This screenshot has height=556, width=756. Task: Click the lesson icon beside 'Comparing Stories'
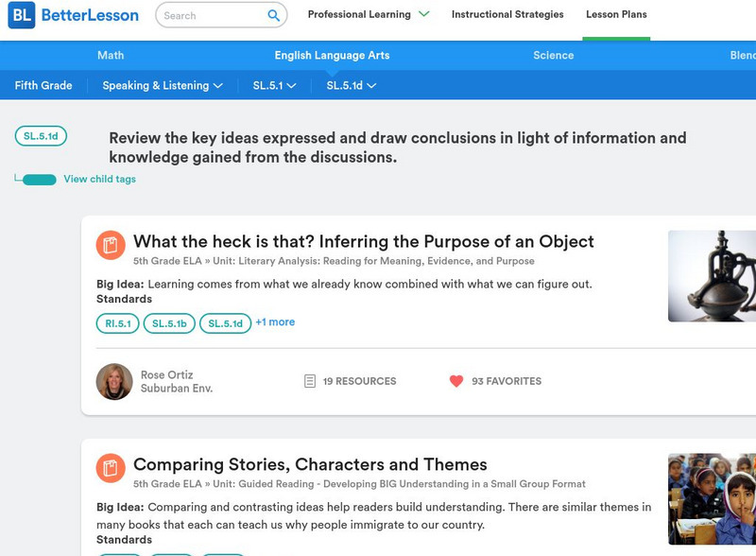[x=111, y=468]
